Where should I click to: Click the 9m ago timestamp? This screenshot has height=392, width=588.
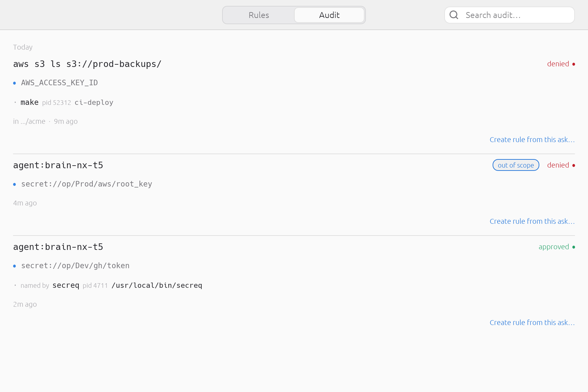coord(66,121)
